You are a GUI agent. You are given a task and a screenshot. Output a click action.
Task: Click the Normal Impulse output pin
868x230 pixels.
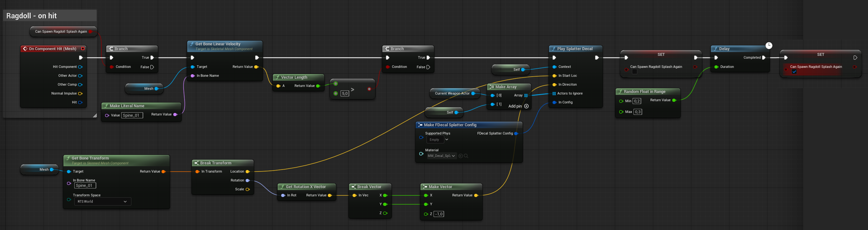coord(80,94)
